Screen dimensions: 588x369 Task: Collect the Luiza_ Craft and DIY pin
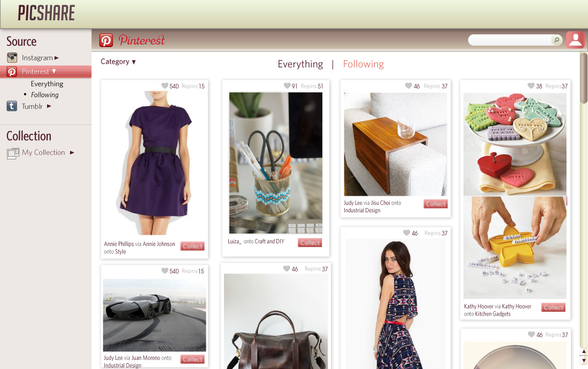310,243
